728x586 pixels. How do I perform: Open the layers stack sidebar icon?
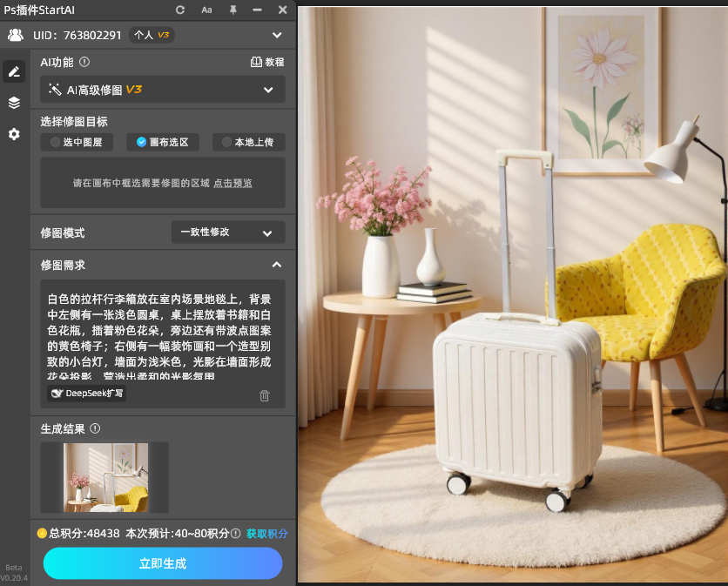14,103
